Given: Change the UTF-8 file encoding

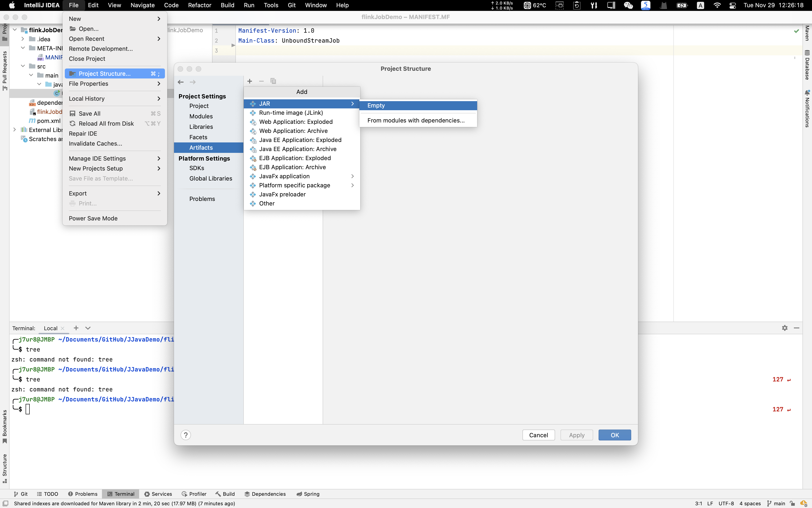Looking at the screenshot, I should [x=726, y=503].
